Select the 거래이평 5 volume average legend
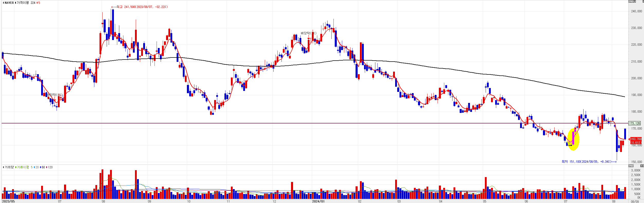Screen dimensions: 644x203 [x=24, y=167]
